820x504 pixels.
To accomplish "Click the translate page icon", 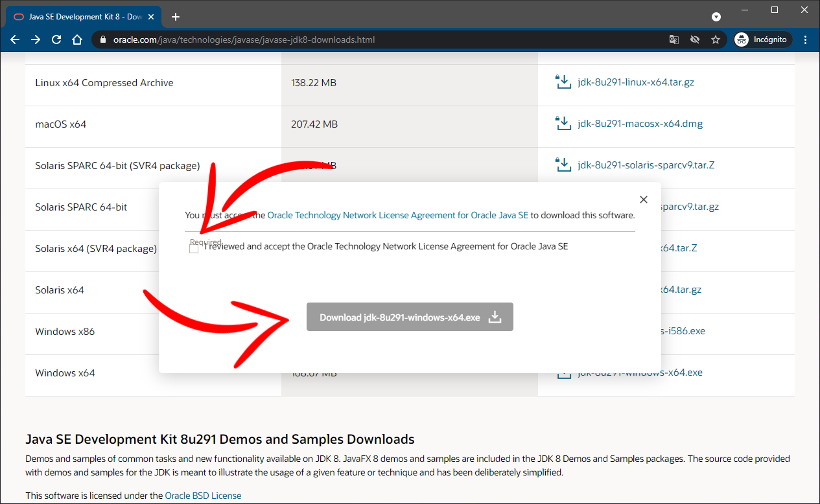I will coord(674,40).
